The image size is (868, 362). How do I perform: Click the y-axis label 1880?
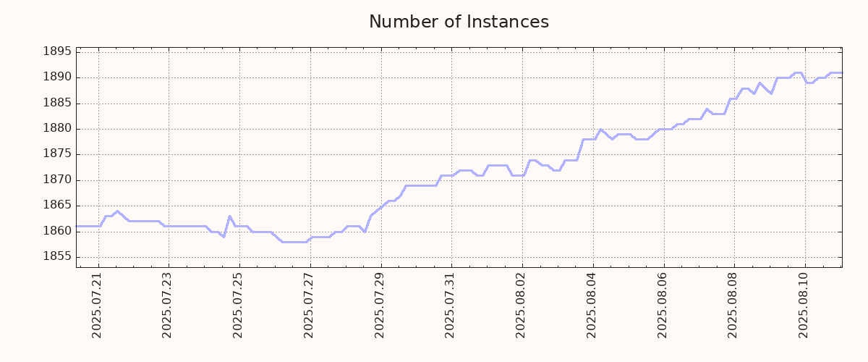pos(56,129)
